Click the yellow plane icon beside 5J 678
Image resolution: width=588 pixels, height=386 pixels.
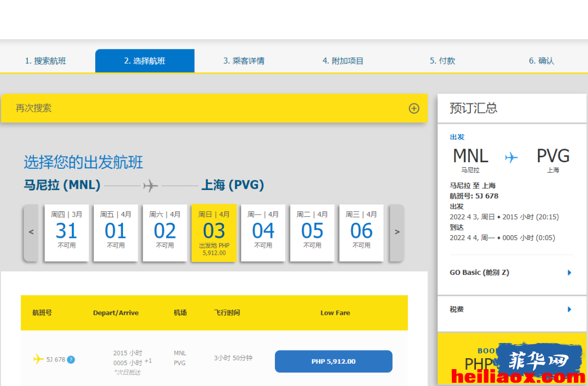(38, 359)
